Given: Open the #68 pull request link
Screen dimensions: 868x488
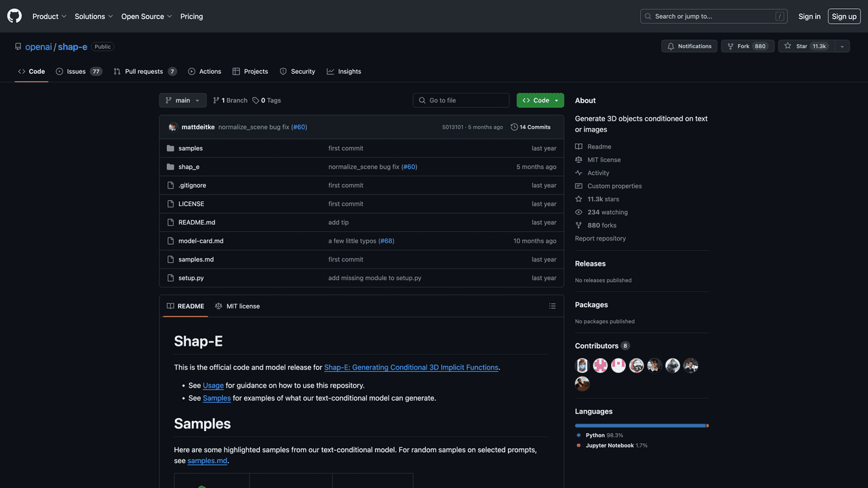Looking at the screenshot, I should coord(387,241).
